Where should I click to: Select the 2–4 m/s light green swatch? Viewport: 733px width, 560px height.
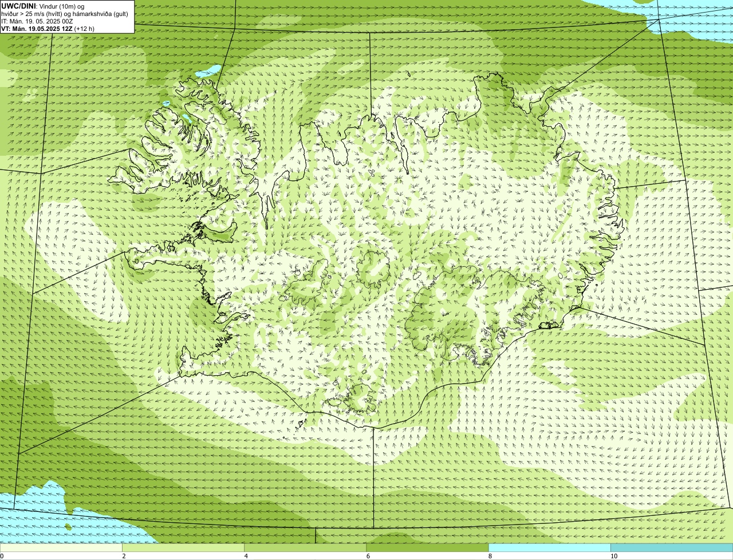point(183,547)
